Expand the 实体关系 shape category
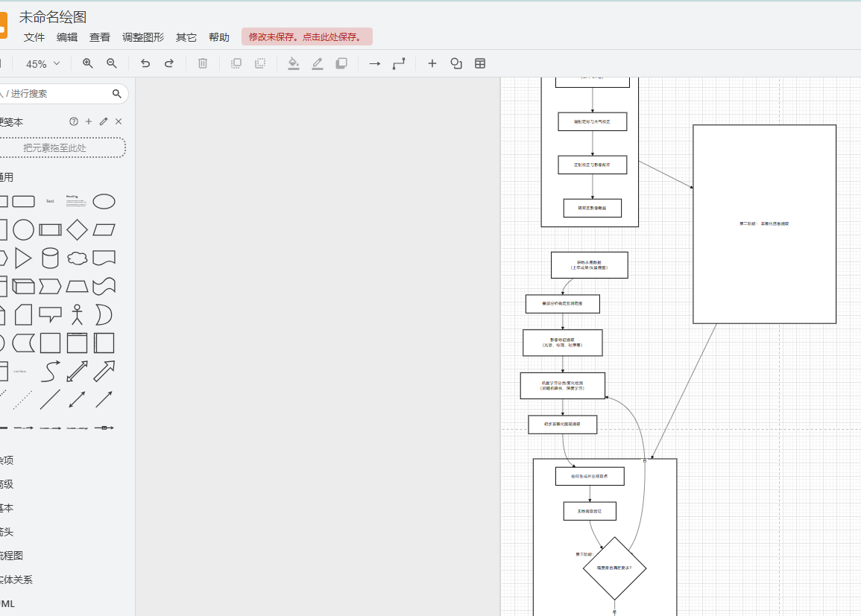This screenshot has height=616, width=861. pyautogui.click(x=16, y=580)
